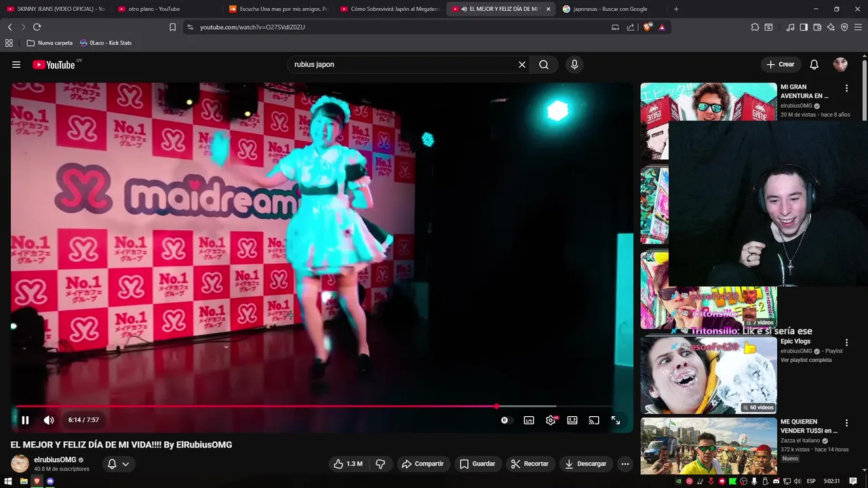Image resolution: width=868 pixels, height=488 pixels.
Task: Open the Nueva carpeta bookmarks folder
Action: pos(50,43)
